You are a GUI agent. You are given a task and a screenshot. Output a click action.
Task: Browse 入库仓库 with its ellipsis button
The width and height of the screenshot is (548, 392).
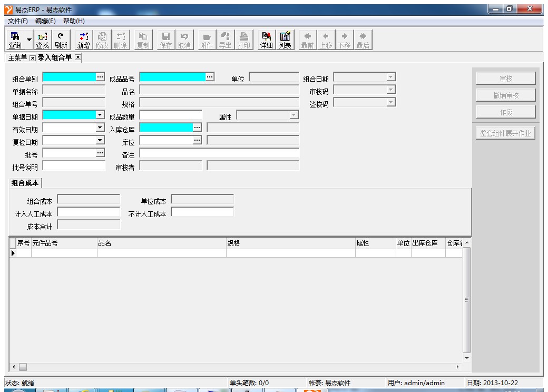(x=197, y=128)
